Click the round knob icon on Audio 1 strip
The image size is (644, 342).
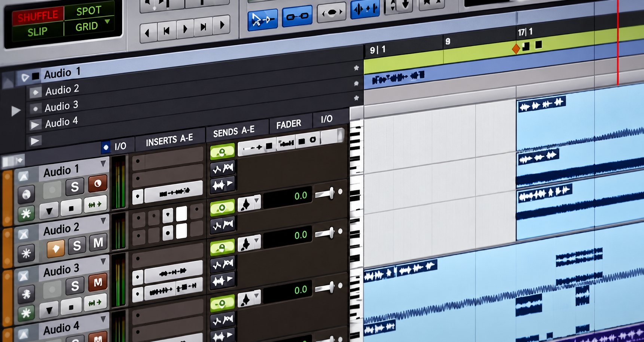coord(26,194)
